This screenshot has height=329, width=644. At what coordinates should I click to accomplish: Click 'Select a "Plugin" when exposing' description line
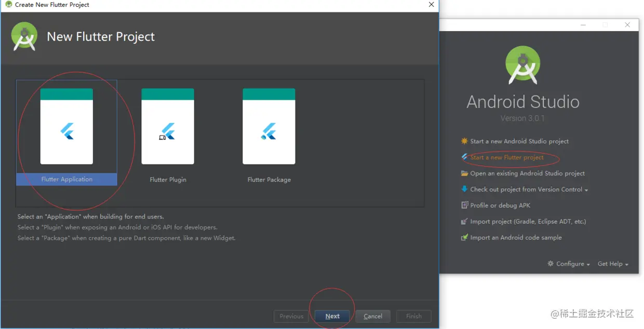117,227
